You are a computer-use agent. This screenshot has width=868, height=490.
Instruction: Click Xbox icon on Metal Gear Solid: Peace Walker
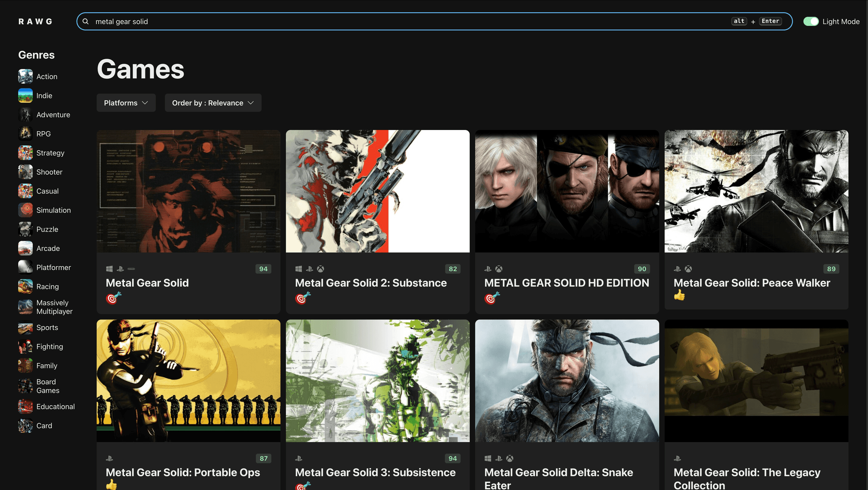tap(688, 269)
